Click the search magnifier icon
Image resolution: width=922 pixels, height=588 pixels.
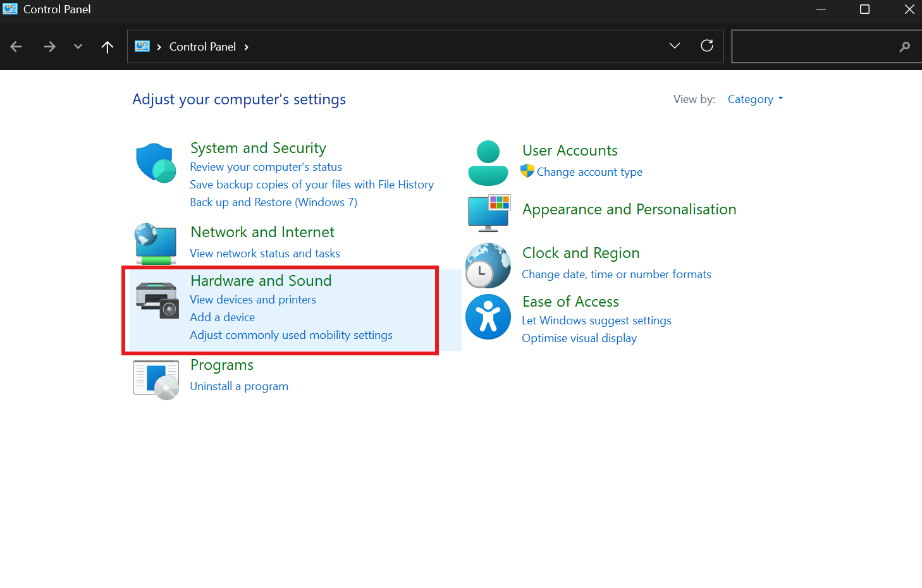coord(905,47)
